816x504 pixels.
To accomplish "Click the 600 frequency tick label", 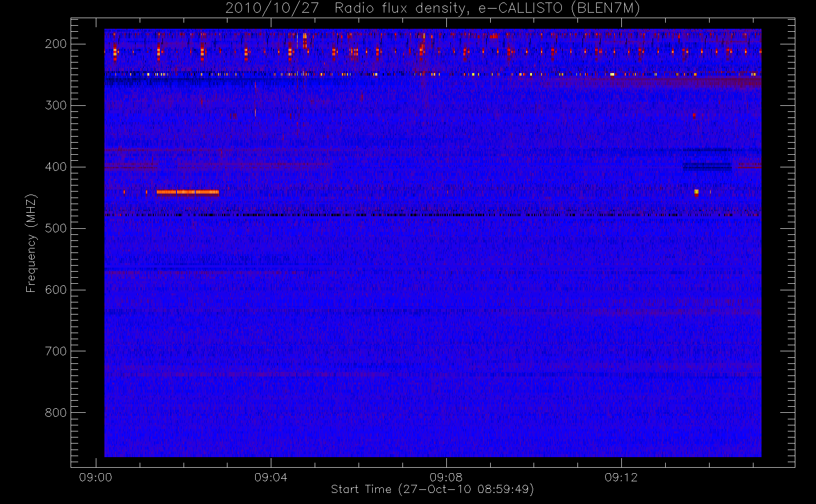I will [x=56, y=290].
